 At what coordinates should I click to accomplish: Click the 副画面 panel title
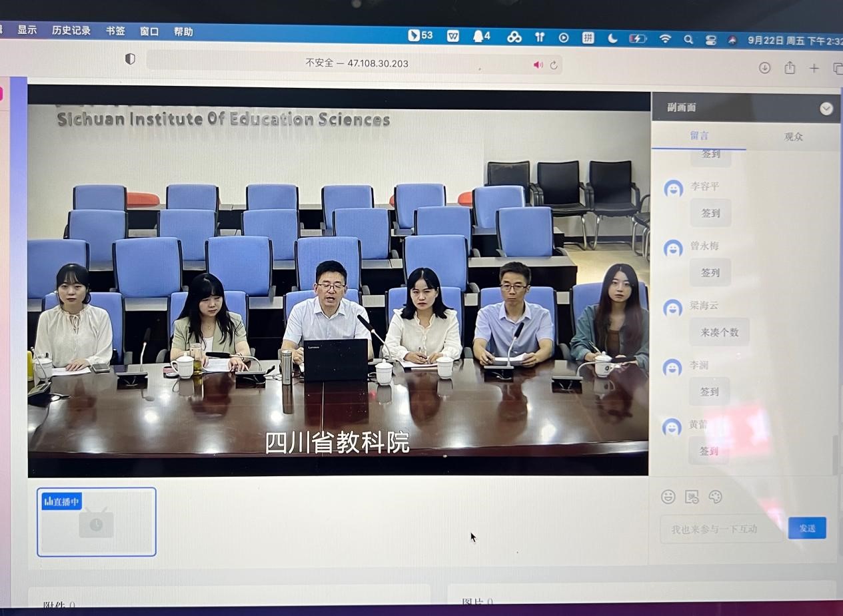[x=682, y=107]
